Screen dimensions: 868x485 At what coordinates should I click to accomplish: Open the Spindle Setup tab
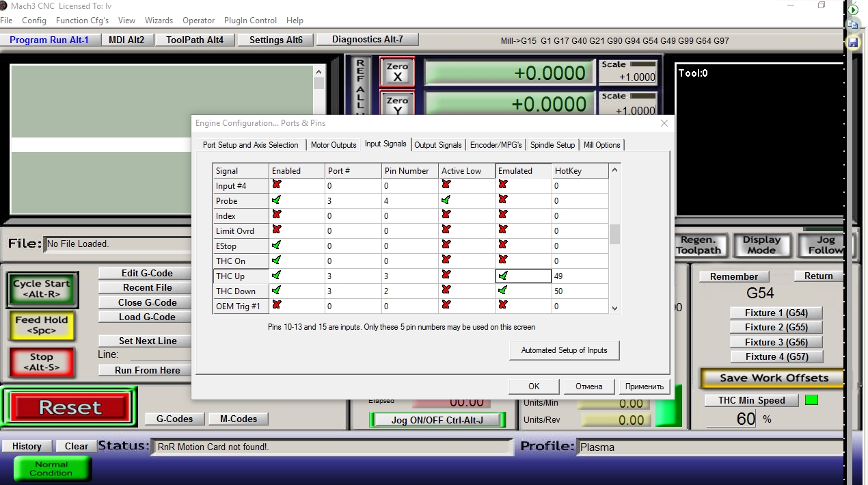pos(552,145)
